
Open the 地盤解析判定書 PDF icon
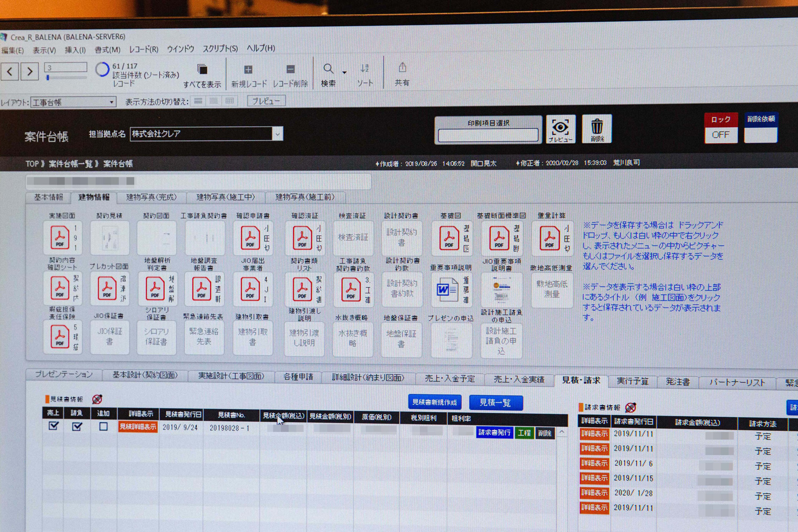tap(155, 288)
